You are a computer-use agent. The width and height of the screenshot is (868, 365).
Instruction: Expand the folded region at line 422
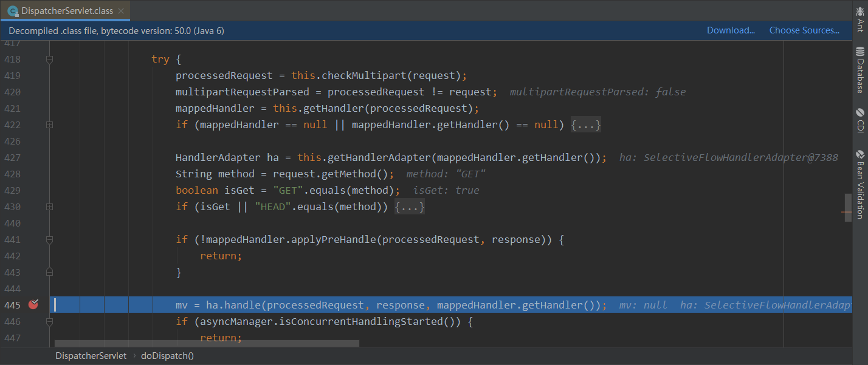click(49, 125)
